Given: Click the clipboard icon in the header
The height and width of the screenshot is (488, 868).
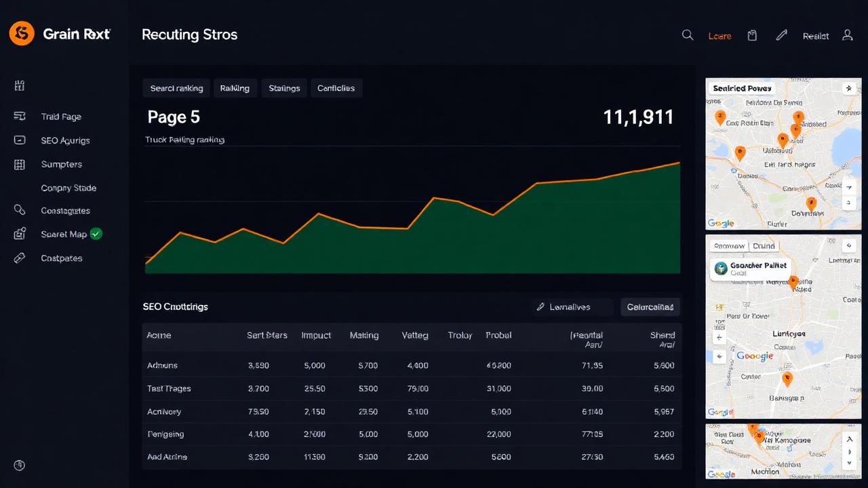Looking at the screenshot, I should 752,35.
